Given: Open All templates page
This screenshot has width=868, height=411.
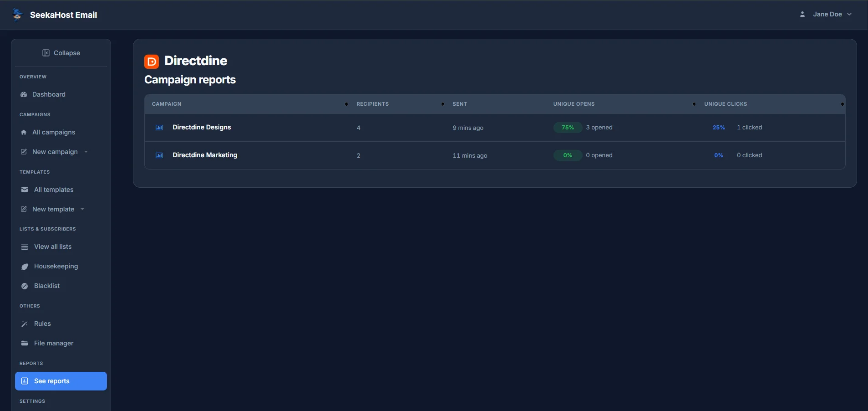Looking at the screenshot, I should click(x=61, y=190).
